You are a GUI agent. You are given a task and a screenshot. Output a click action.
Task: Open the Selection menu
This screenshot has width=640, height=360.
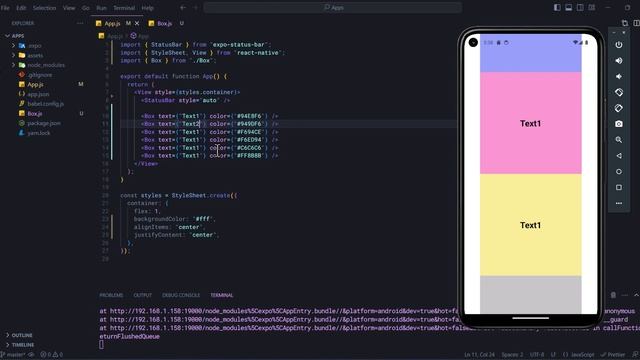(x=44, y=8)
